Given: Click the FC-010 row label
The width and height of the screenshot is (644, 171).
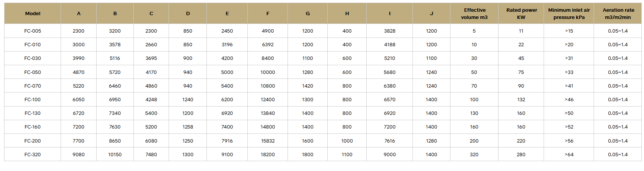Looking at the screenshot, I should pyautogui.click(x=33, y=45).
